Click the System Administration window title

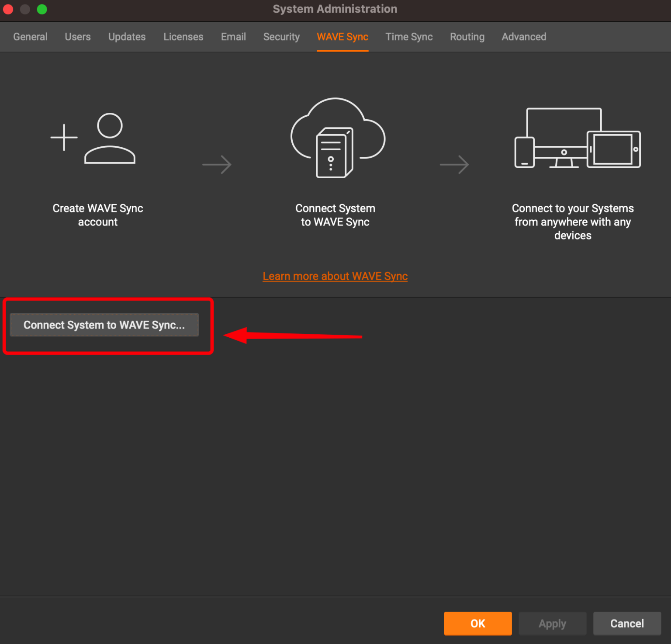[x=335, y=9]
